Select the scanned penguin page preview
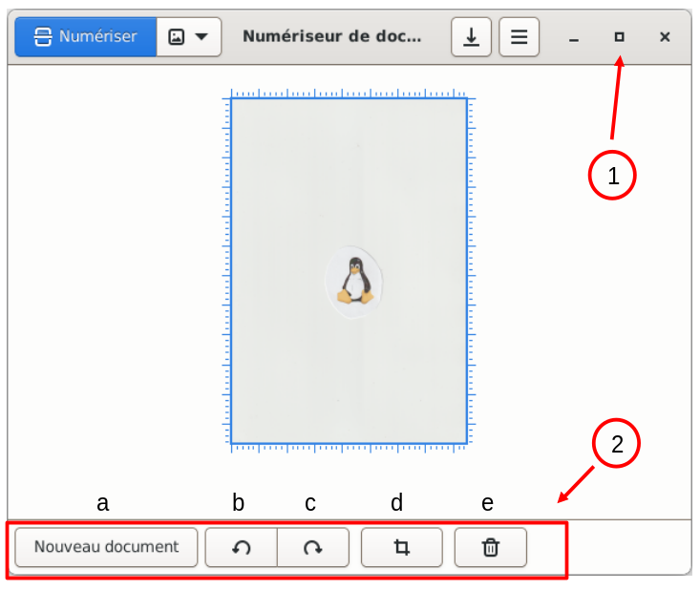This screenshot has height=590, width=700. tap(350, 271)
